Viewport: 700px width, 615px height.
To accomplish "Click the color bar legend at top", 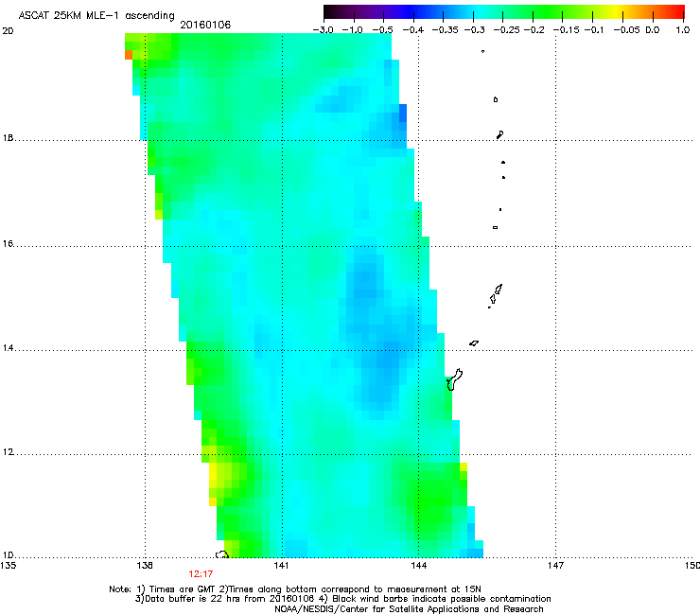I will click(x=504, y=12).
